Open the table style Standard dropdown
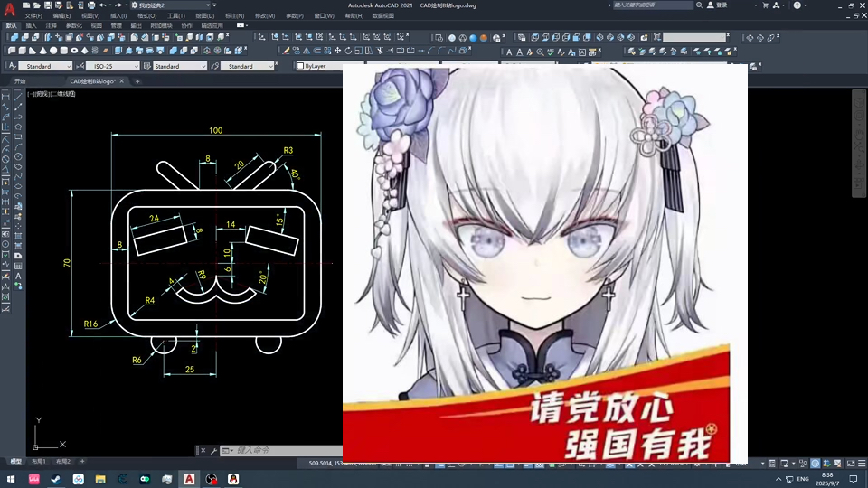The width and height of the screenshot is (868, 488). (179, 66)
